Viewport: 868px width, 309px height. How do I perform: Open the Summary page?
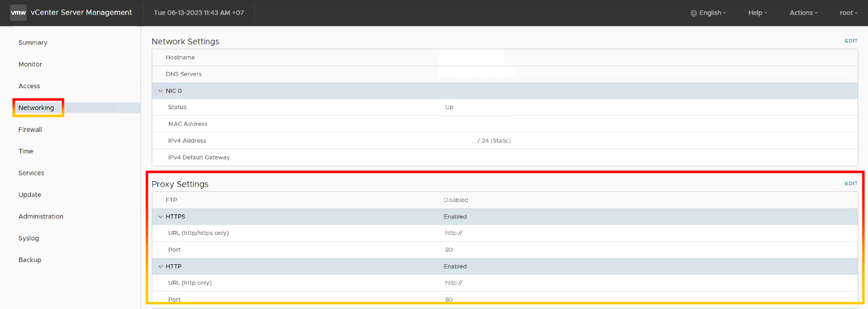[x=33, y=42]
